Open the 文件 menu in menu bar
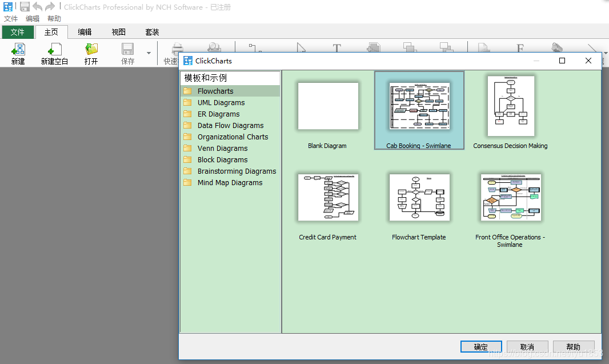The height and width of the screenshot is (364, 609). coord(11,19)
